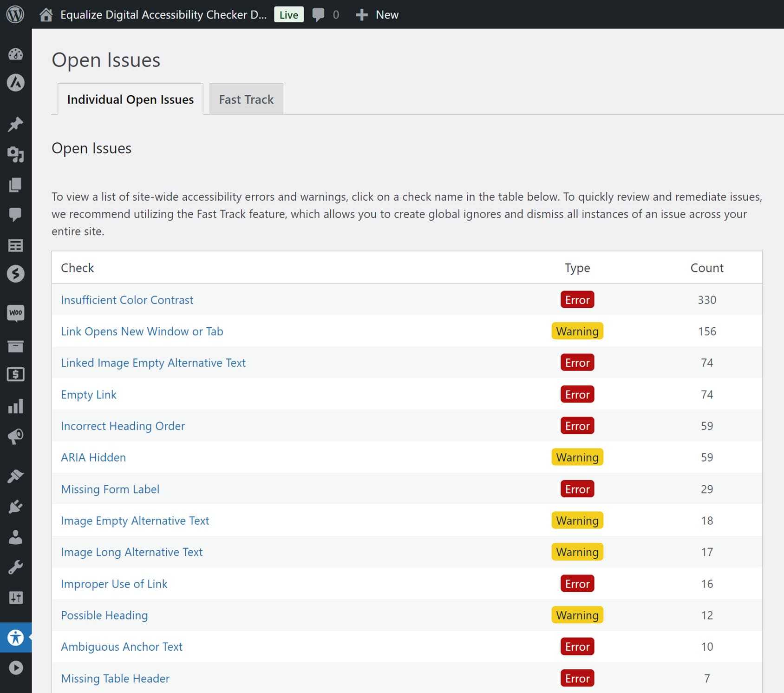
Task: Open Image Long Alternative Text check
Action: 132,552
